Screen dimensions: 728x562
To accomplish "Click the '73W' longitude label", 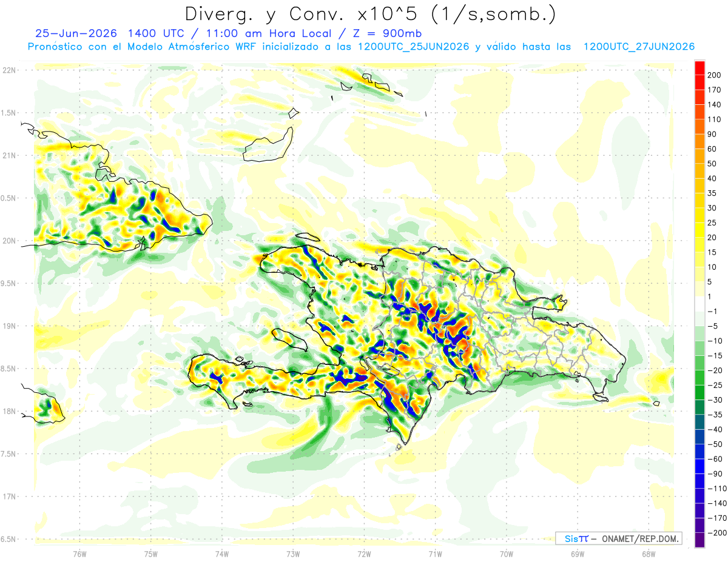I will coord(293,554).
